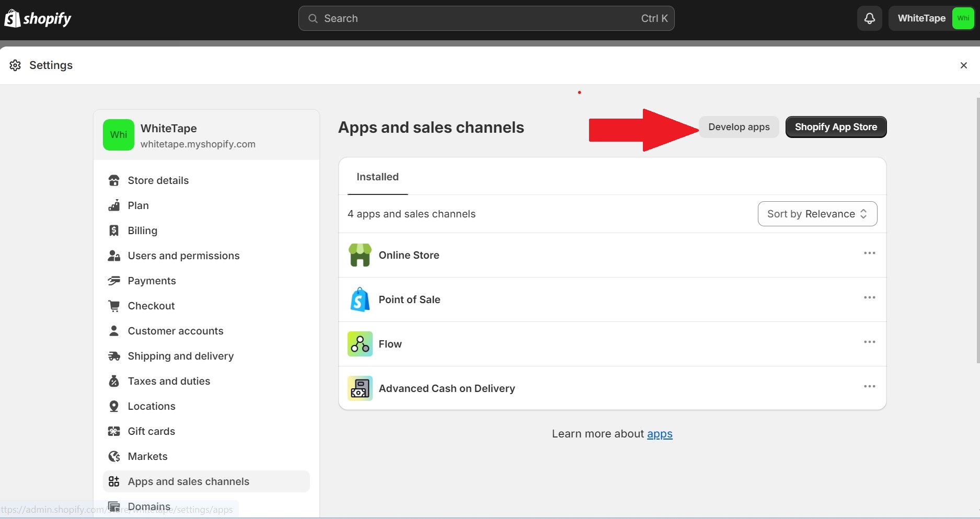Image resolution: width=980 pixels, height=519 pixels.
Task: Click the Markets globe icon
Action: click(x=114, y=456)
